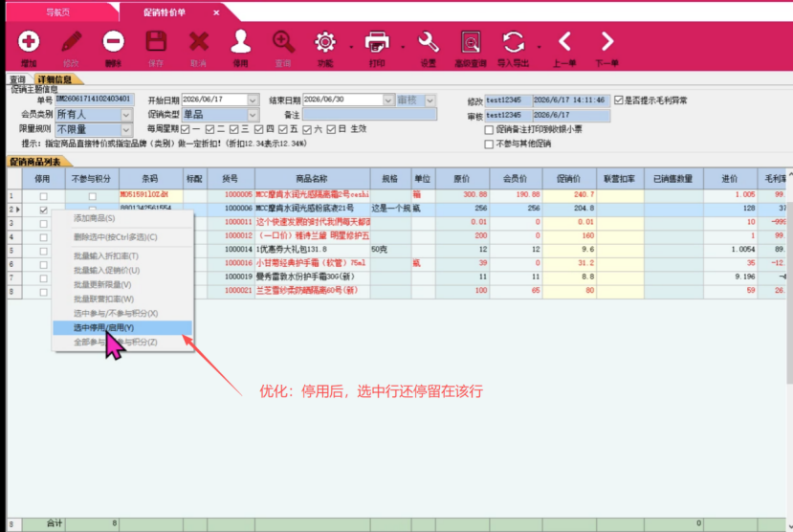Untick 停用 checkbox in row 2
Viewport: 793px width, 532px height.
pyautogui.click(x=43, y=210)
